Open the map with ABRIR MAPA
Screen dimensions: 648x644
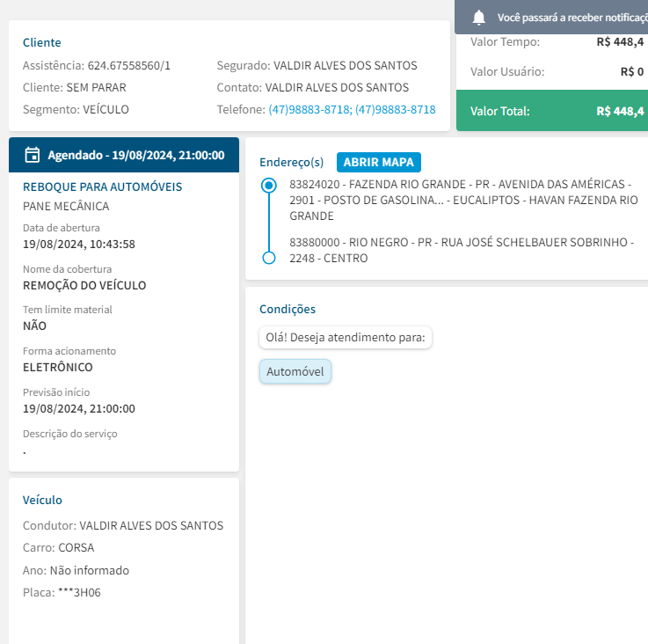click(x=379, y=162)
